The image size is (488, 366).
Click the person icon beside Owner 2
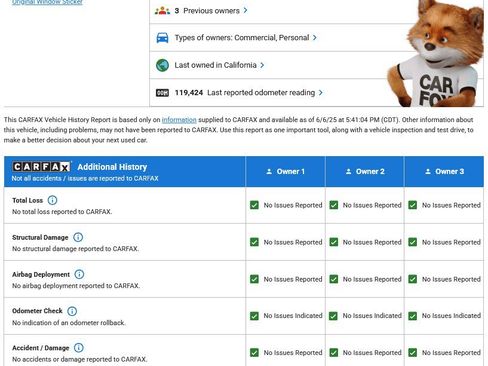point(348,171)
